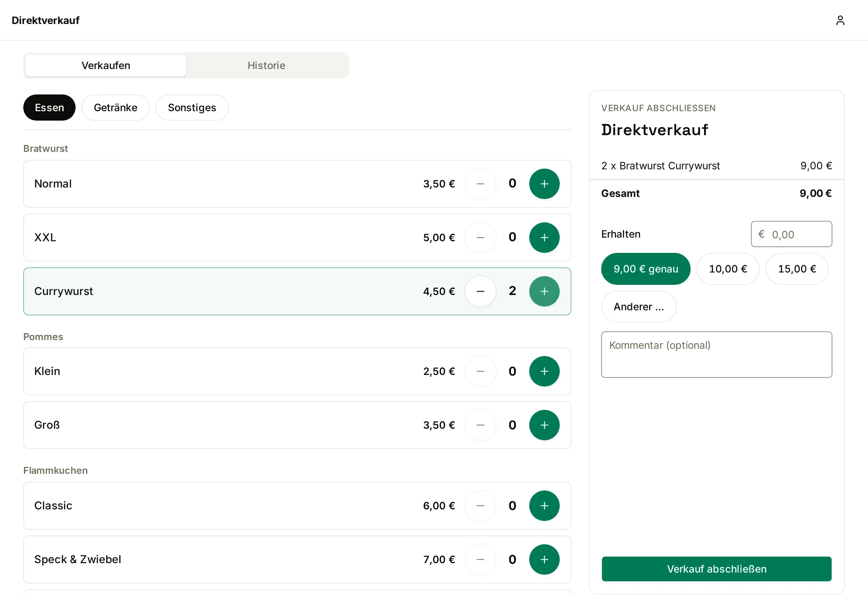Decrease Currywurst quantity with minus
This screenshot has width=868, height=606.
[480, 291]
